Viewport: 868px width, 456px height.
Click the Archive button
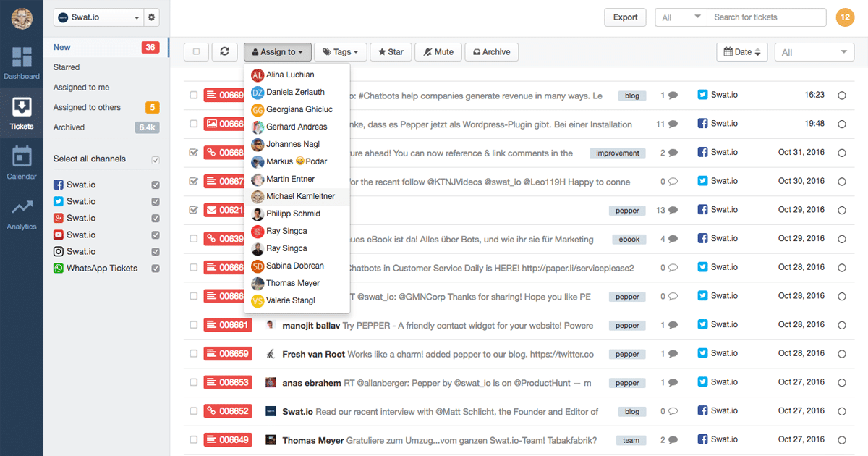click(491, 52)
